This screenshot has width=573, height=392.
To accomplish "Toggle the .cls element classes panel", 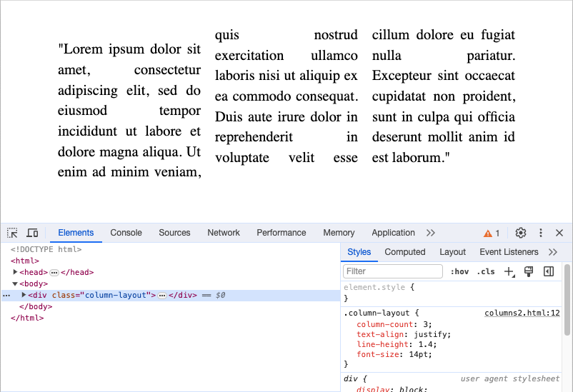I will 486,271.
